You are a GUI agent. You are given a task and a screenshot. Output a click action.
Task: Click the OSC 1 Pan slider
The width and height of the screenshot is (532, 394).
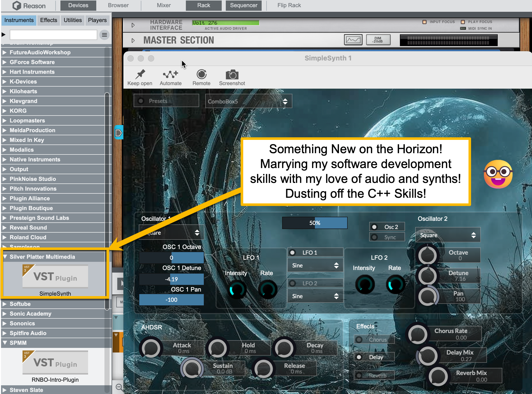tap(171, 299)
